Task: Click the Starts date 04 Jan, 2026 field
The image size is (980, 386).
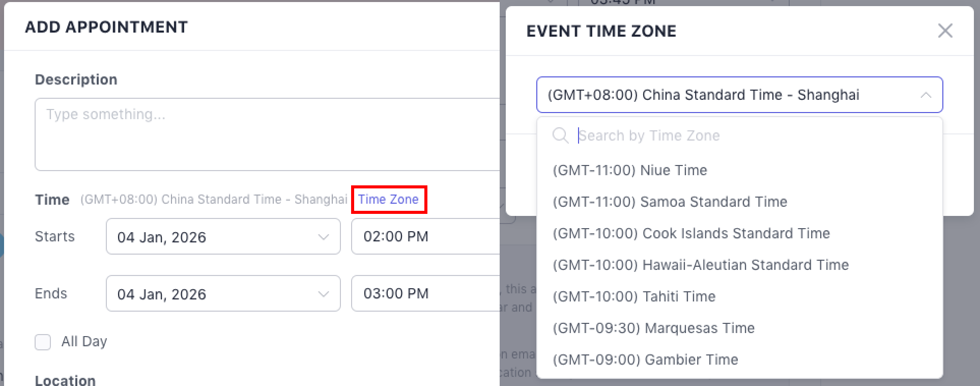Action: click(214, 237)
